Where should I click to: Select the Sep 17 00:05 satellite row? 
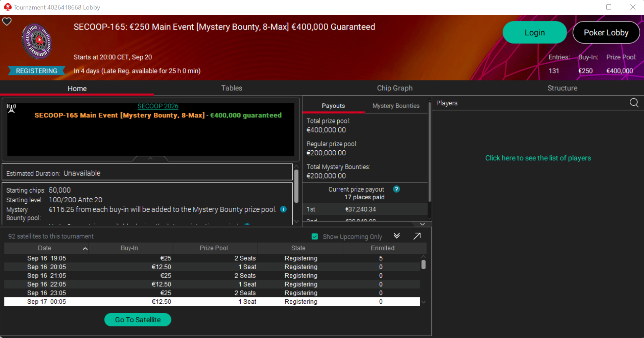212,302
